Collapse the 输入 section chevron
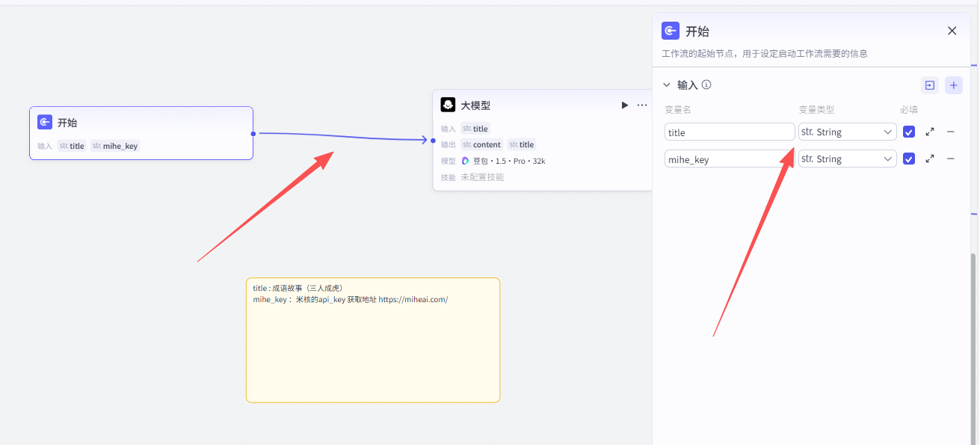 667,85
